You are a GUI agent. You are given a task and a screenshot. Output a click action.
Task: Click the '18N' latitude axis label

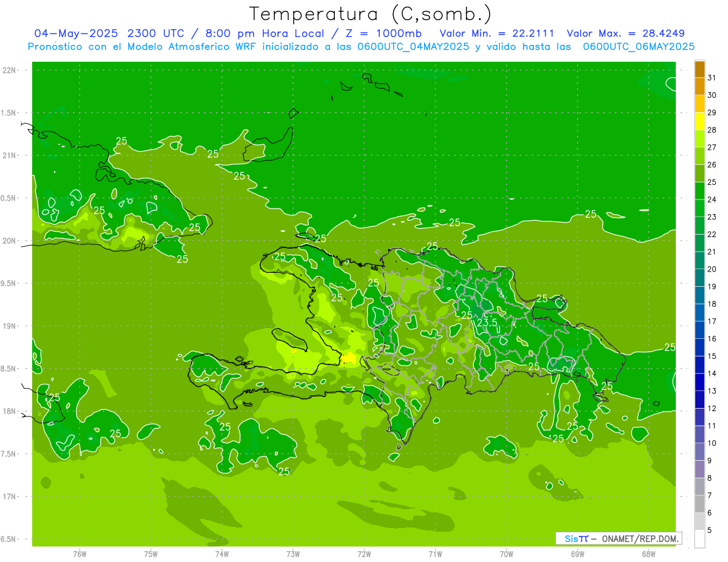click(x=9, y=412)
